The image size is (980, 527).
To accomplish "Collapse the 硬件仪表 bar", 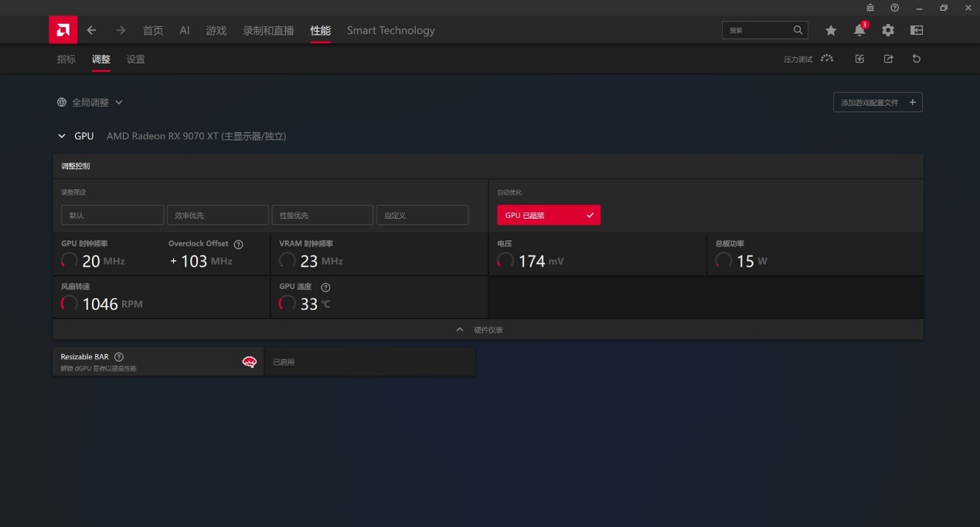I will point(488,330).
